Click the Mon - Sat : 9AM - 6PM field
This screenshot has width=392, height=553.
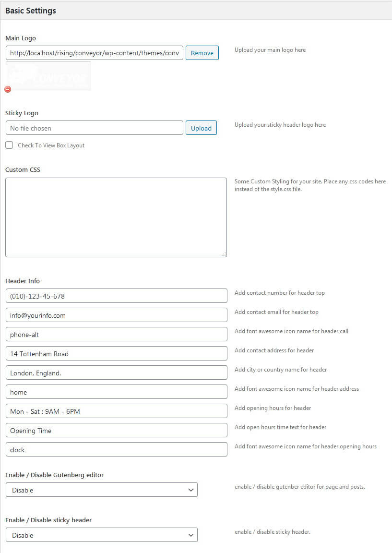[116, 411]
